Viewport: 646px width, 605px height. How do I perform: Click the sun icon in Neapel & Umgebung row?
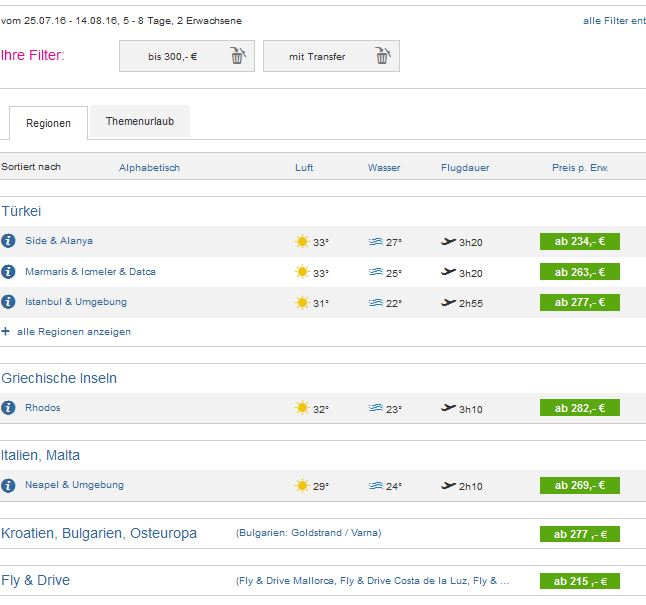302,485
